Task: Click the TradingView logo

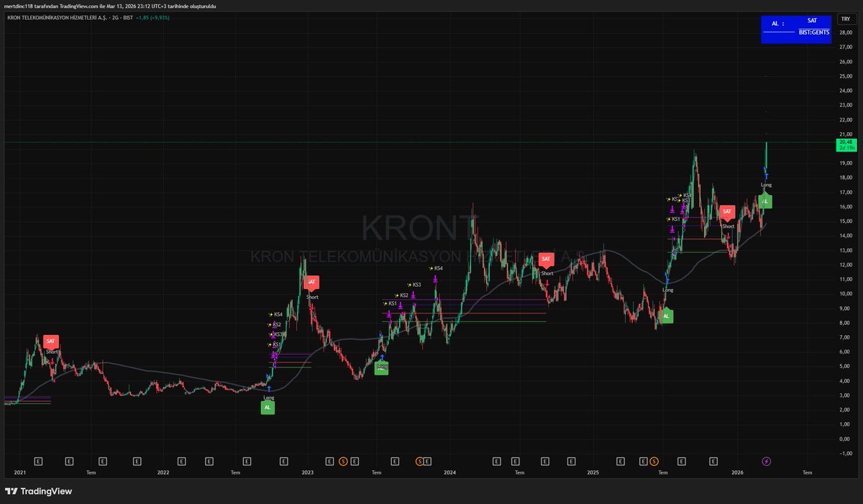Action: 39,491
